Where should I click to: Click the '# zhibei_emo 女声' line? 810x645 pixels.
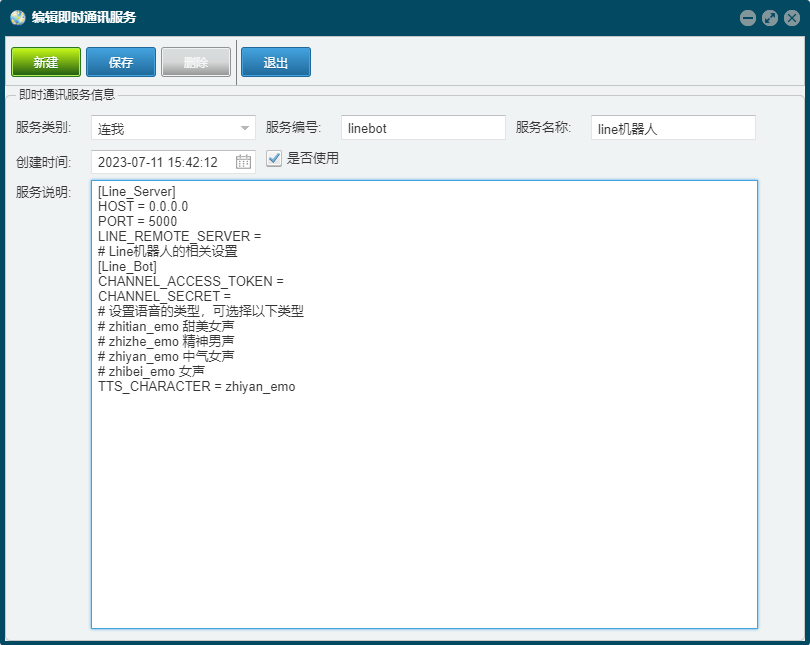[x=151, y=371]
